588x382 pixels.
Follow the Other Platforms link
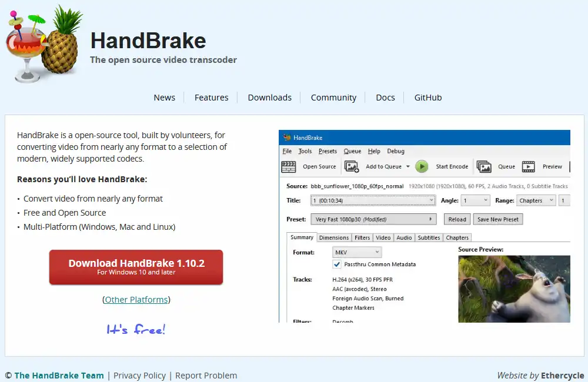136,300
